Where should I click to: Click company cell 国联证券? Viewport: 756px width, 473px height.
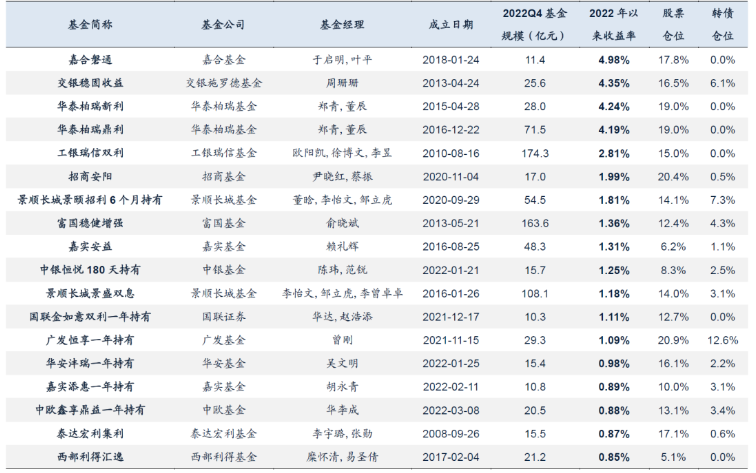224,317
